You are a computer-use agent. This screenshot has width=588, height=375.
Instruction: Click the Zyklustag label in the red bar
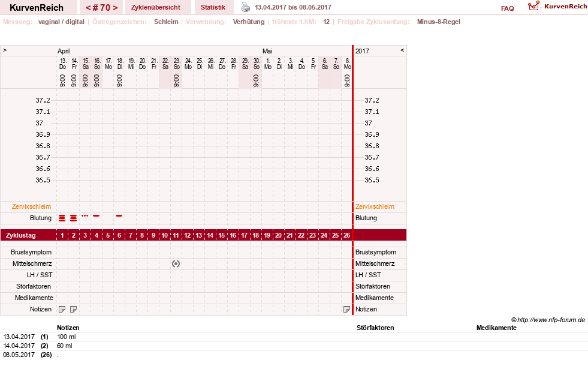20,235
